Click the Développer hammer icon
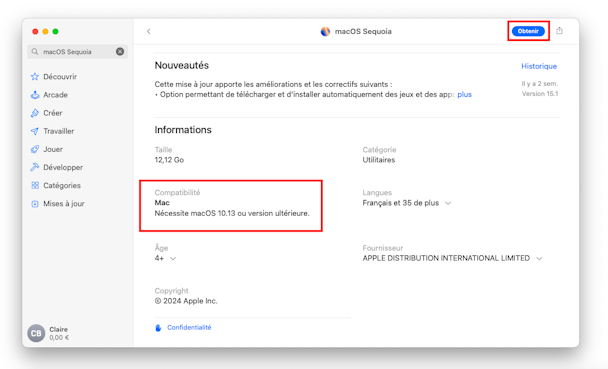 coord(35,167)
